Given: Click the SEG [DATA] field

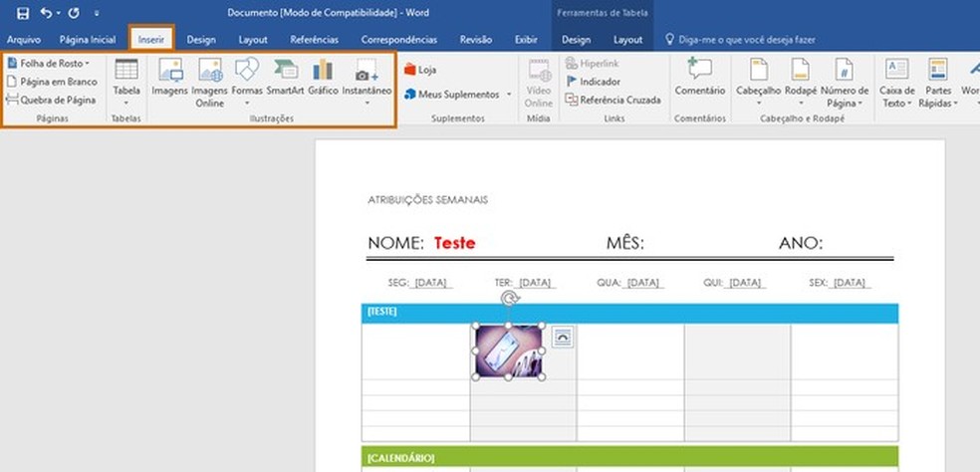Looking at the screenshot, I should (x=420, y=283).
